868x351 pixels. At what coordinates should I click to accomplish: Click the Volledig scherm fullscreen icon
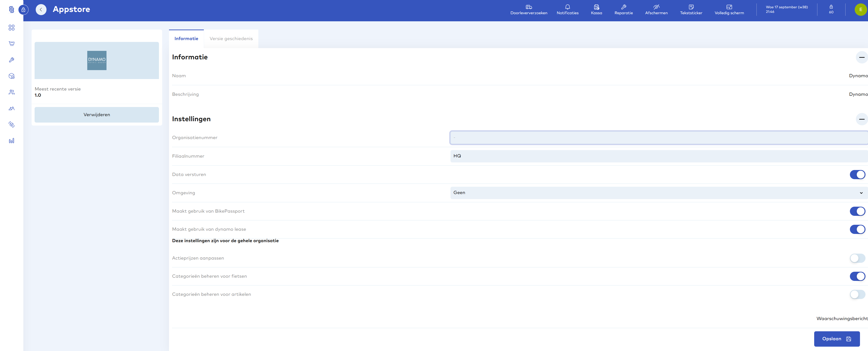(x=729, y=9)
